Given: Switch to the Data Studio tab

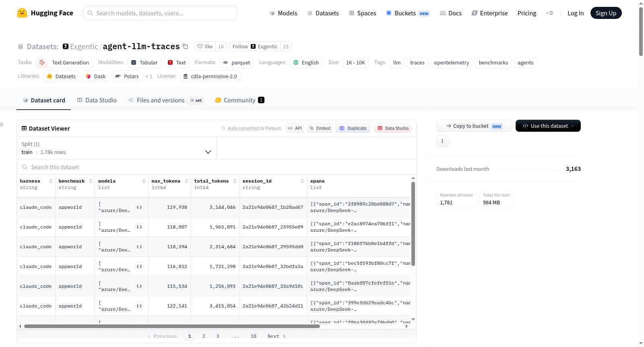Looking at the screenshot, I should [97, 100].
